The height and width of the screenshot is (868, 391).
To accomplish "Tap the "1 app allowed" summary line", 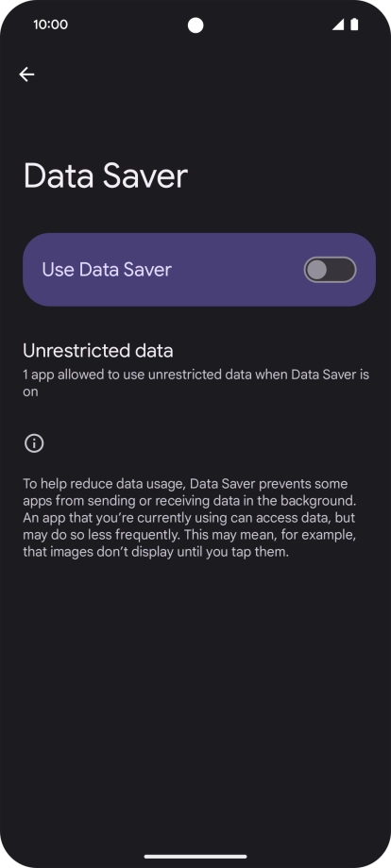I will click(x=196, y=383).
